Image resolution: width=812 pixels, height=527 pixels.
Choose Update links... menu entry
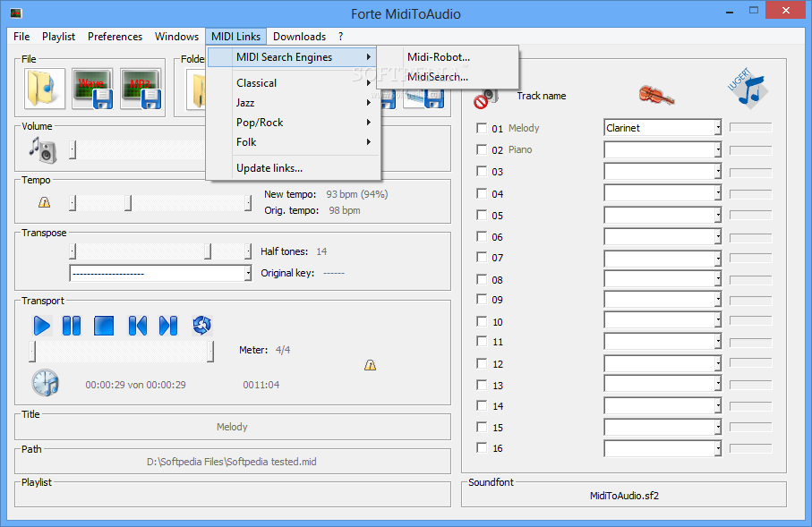[x=294, y=167]
